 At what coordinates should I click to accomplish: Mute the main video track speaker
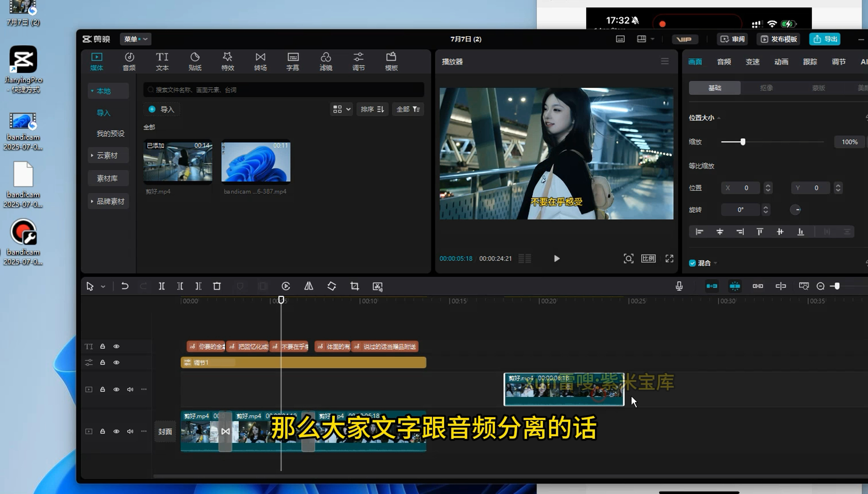(130, 432)
